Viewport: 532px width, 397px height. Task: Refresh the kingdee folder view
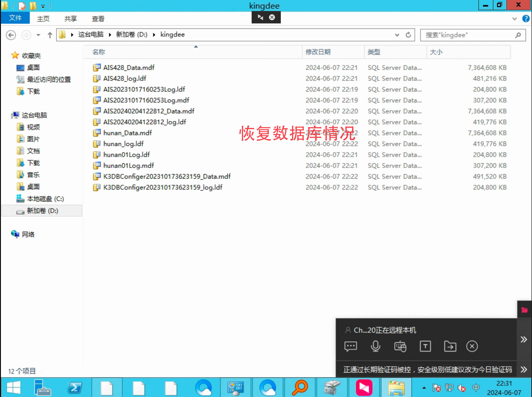tap(408, 35)
